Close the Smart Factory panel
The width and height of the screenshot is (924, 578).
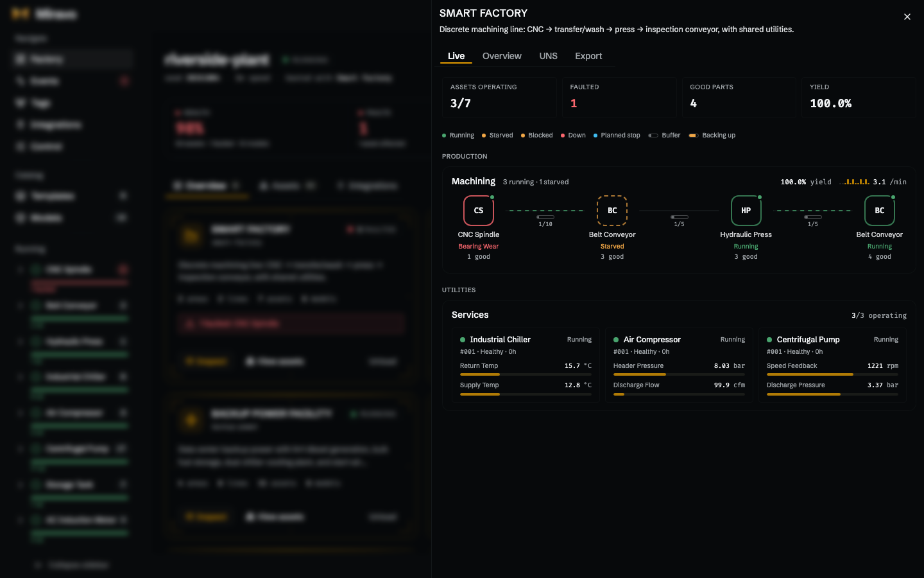click(907, 17)
